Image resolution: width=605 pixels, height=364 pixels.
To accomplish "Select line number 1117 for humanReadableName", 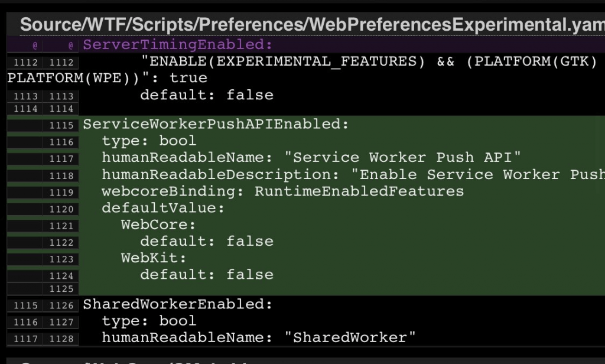I will coord(61,158).
